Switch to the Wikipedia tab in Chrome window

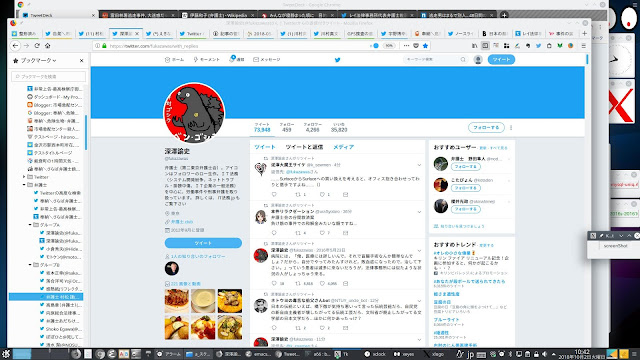[x=219, y=15]
